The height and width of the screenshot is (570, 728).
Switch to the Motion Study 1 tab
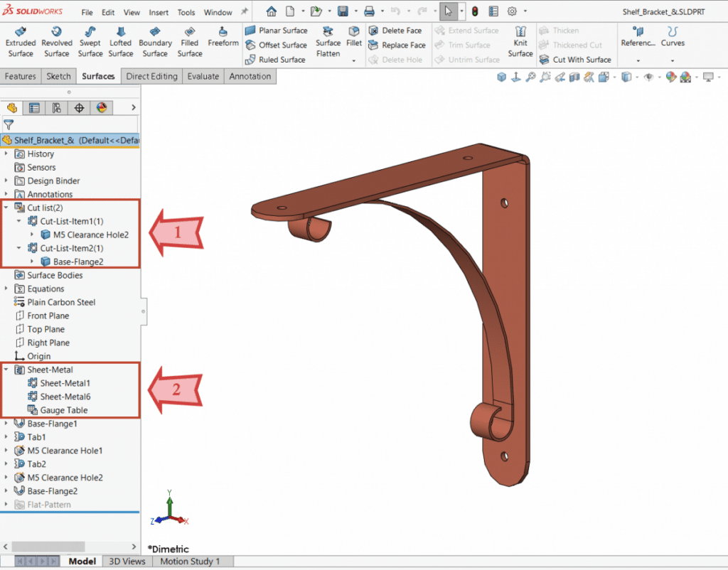[191, 561]
